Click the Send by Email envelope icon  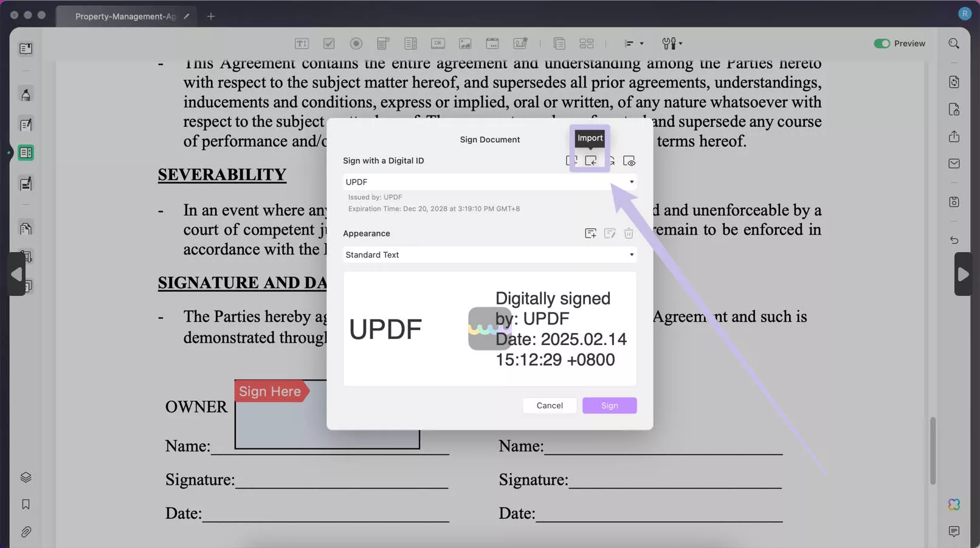point(954,163)
